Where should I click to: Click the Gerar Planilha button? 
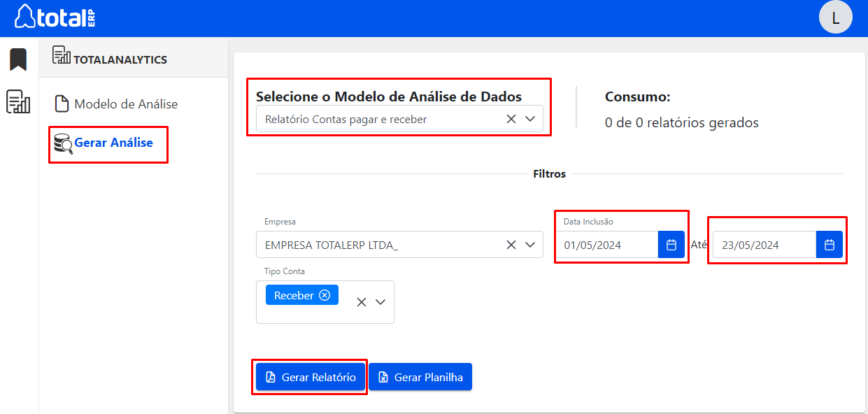coord(420,377)
